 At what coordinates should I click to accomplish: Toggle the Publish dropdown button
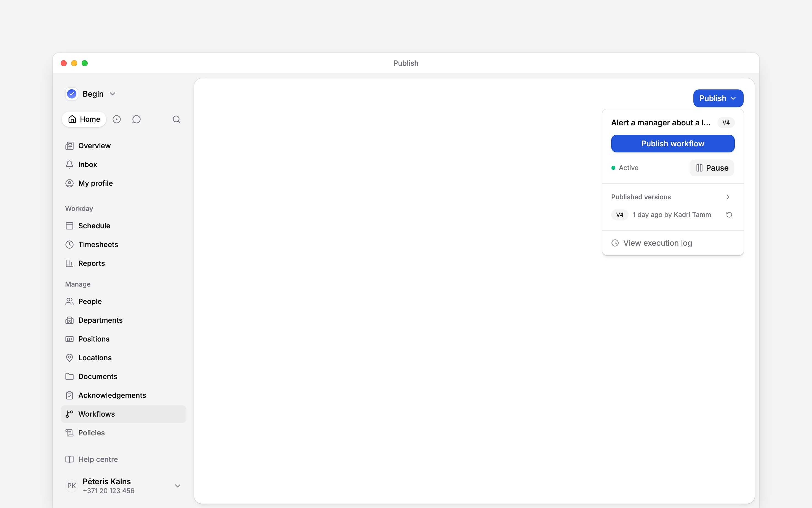[718, 99]
